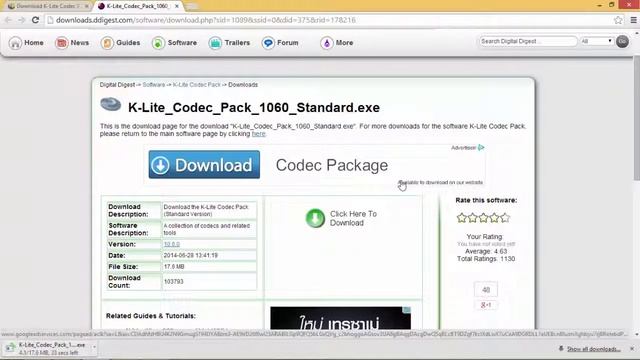Click the browser back arrow

pyautogui.click(x=8, y=20)
